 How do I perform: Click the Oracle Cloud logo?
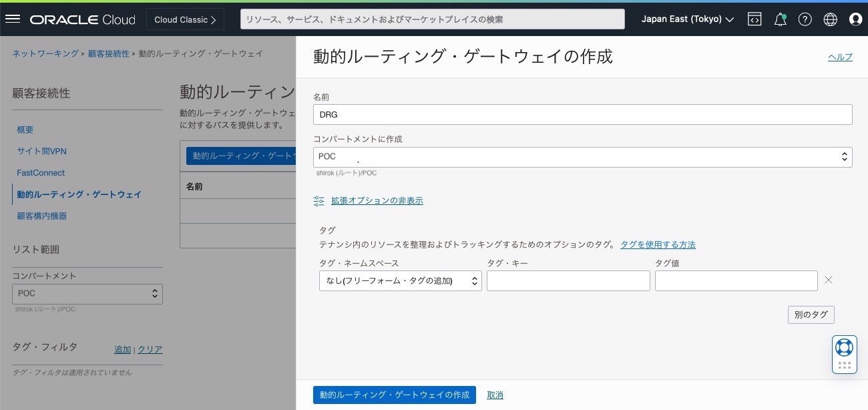(82, 19)
